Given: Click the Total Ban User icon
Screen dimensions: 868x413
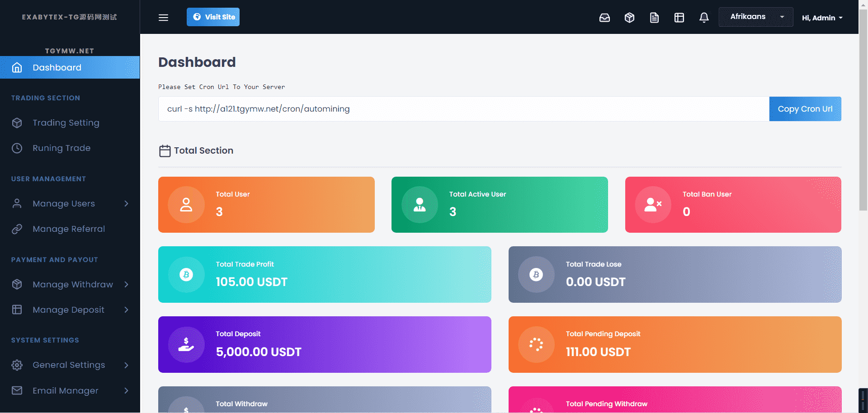Looking at the screenshot, I should tap(653, 205).
